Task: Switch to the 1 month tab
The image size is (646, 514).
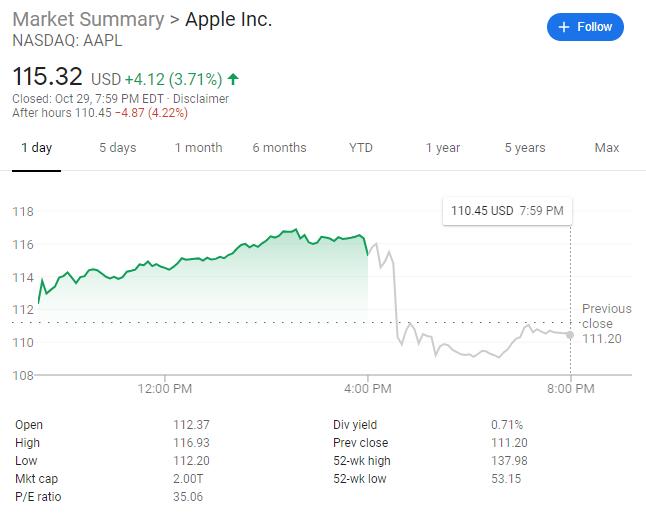Action: tap(198, 148)
